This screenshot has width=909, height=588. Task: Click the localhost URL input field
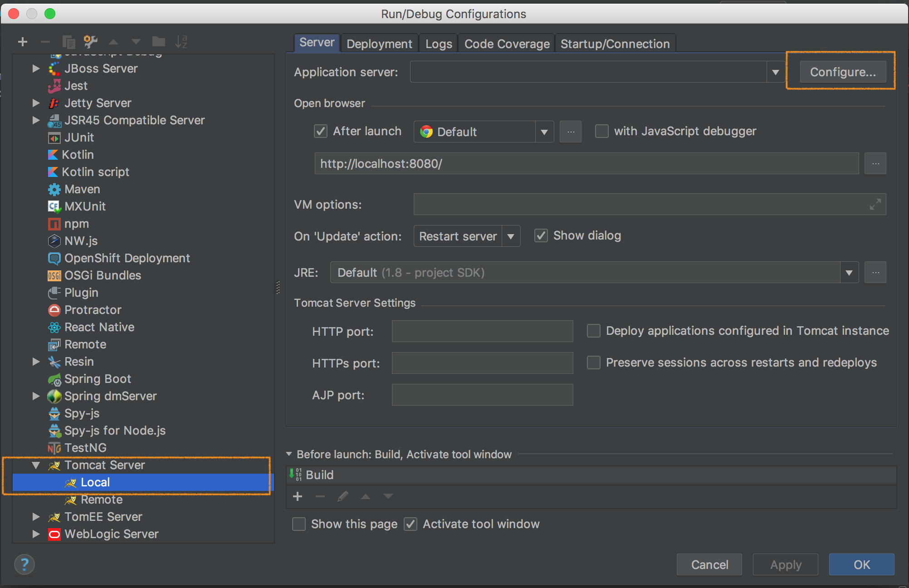pyautogui.click(x=587, y=163)
